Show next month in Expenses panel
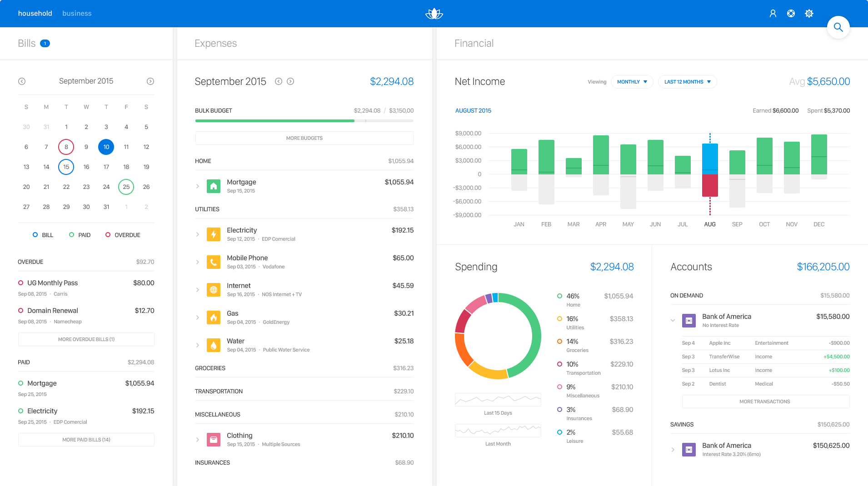868x486 pixels. tap(290, 81)
